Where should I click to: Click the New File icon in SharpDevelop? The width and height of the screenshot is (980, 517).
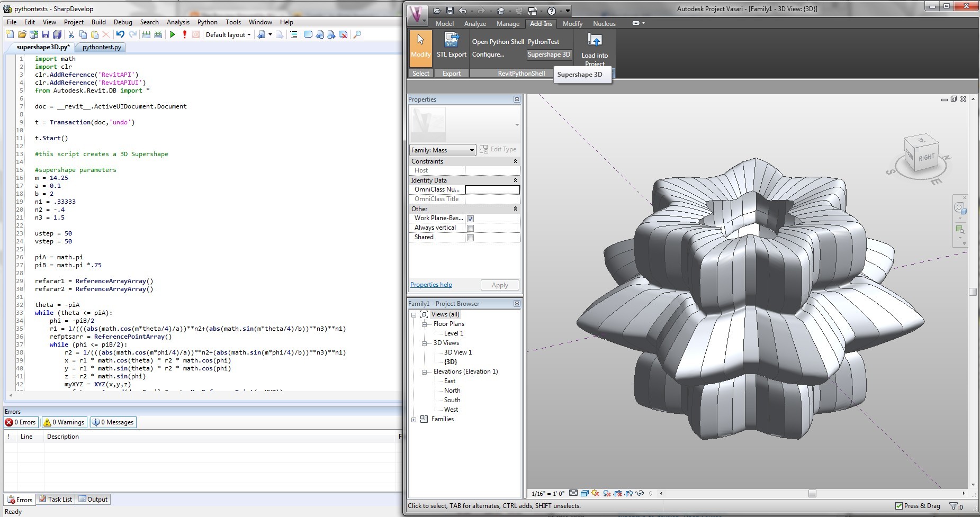pyautogui.click(x=10, y=34)
